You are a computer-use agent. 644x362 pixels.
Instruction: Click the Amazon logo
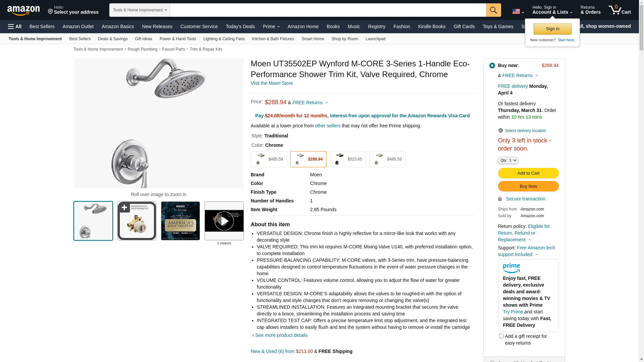click(23, 10)
